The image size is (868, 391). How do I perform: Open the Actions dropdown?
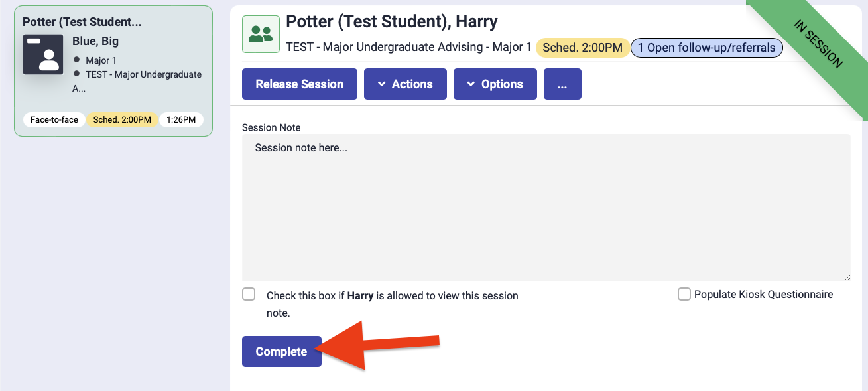tap(405, 84)
